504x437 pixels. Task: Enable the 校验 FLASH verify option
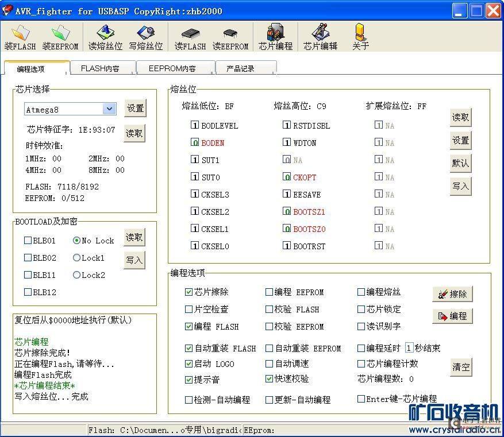(269, 309)
